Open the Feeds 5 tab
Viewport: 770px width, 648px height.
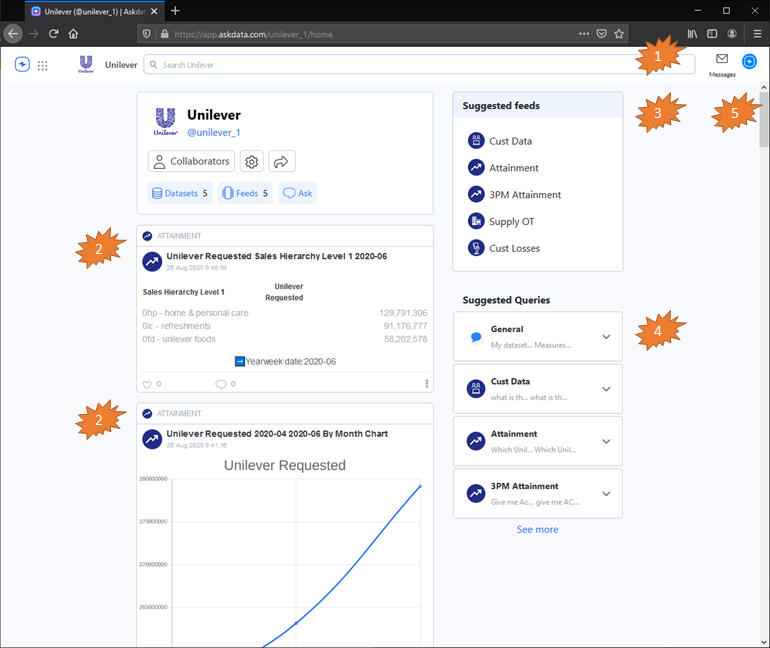tap(245, 193)
